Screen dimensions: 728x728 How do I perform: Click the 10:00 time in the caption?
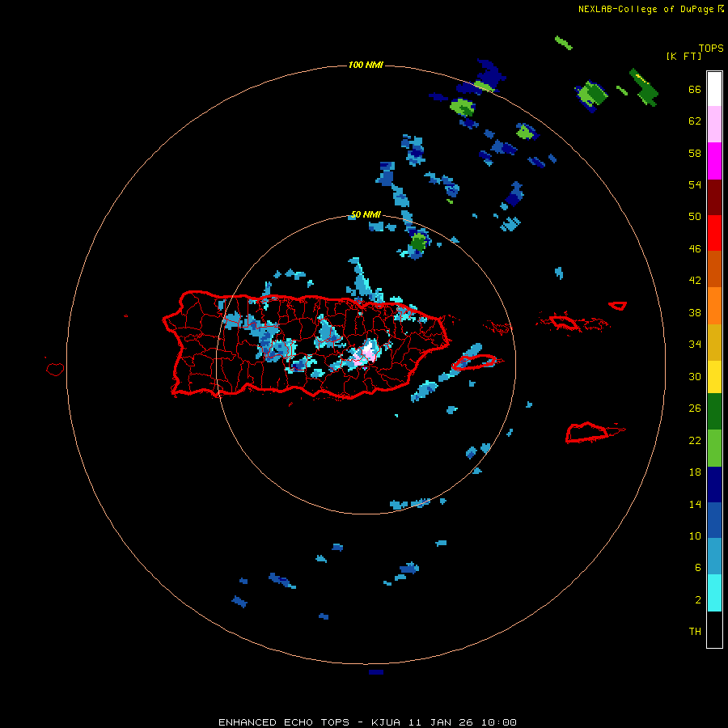pyautogui.click(x=498, y=722)
